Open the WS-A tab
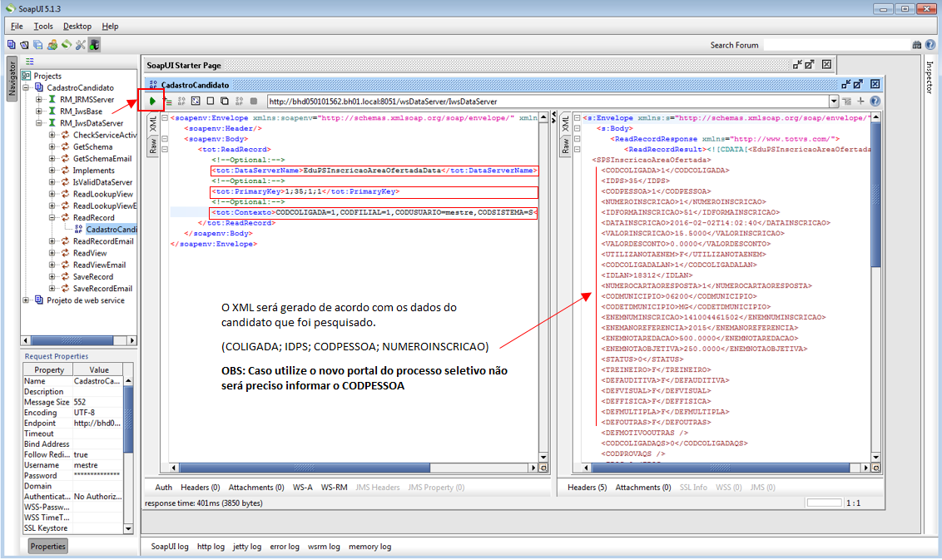The width and height of the screenshot is (942, 560). click(x=303, y=488)
